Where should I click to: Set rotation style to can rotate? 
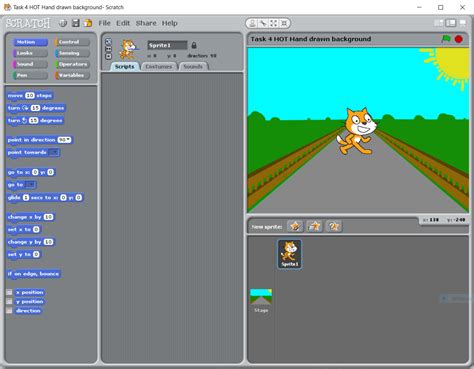pos(108,42)
